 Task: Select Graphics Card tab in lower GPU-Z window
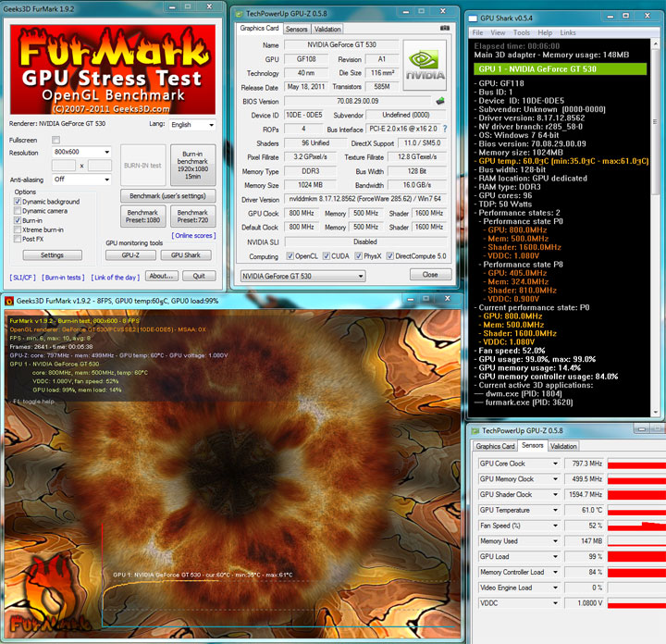(x=495, y=446)
